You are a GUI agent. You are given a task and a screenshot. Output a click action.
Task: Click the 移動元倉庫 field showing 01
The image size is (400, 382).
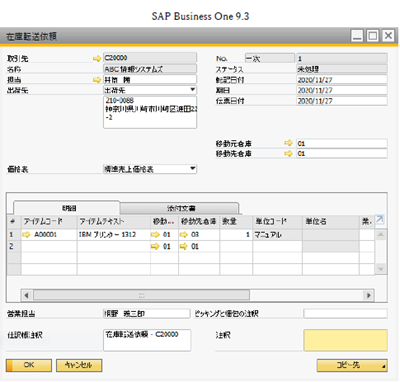[342, 143]
